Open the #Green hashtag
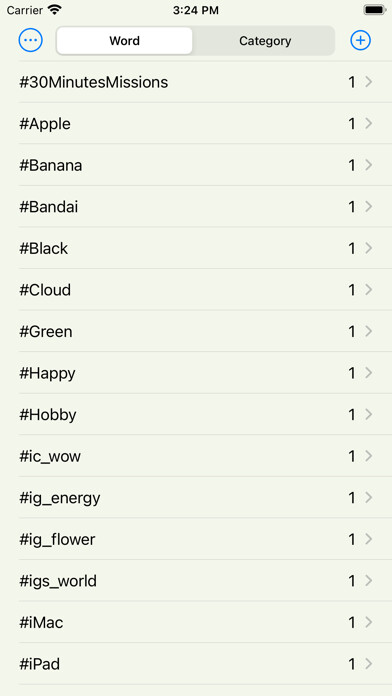The width and height of the screenshot is (392, 696). 205,332
